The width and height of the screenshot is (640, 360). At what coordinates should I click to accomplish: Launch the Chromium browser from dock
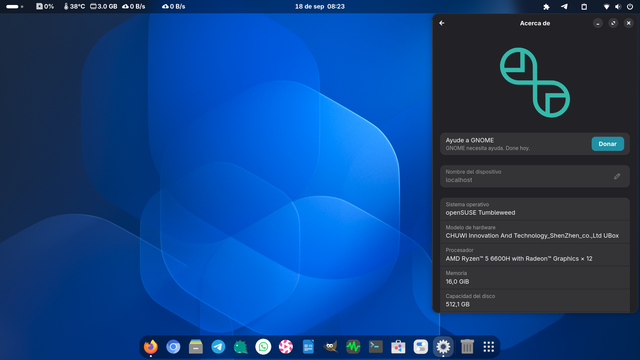[x=173, y=347]
